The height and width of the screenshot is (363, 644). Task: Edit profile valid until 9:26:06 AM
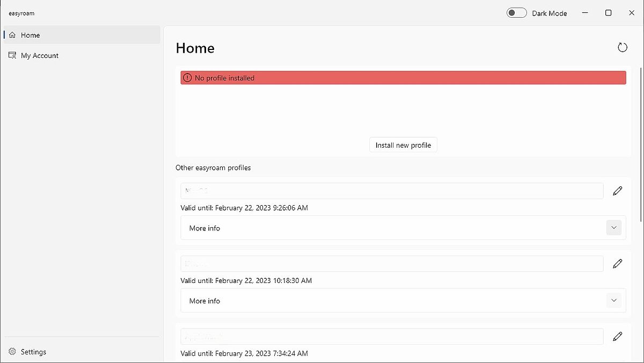[618, 191]
